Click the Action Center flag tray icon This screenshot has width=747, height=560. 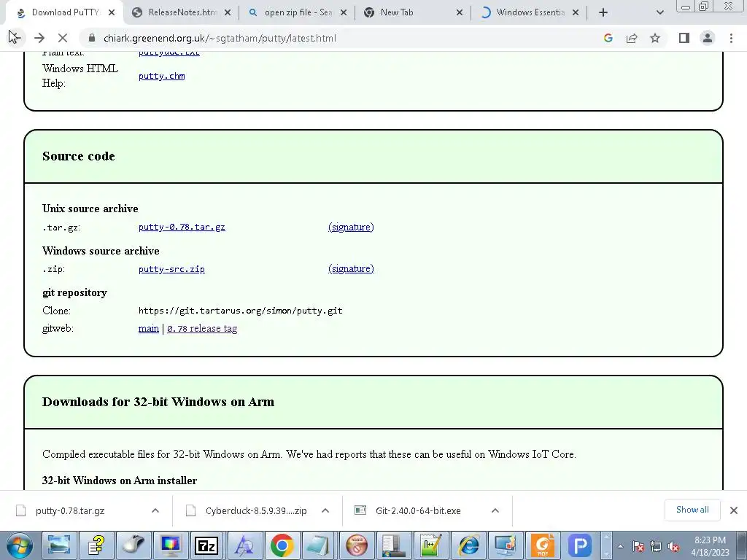pyautogui.click(x=638, y=547)
